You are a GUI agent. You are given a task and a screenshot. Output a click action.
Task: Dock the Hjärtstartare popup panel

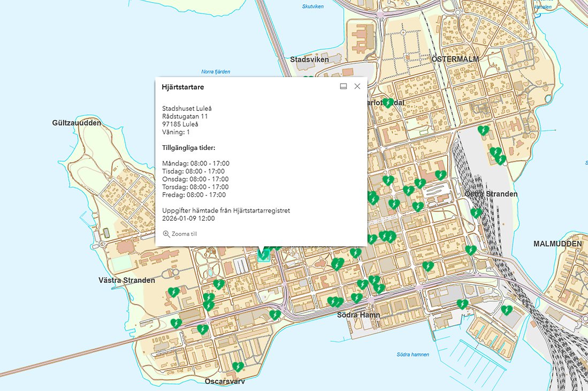343,86
